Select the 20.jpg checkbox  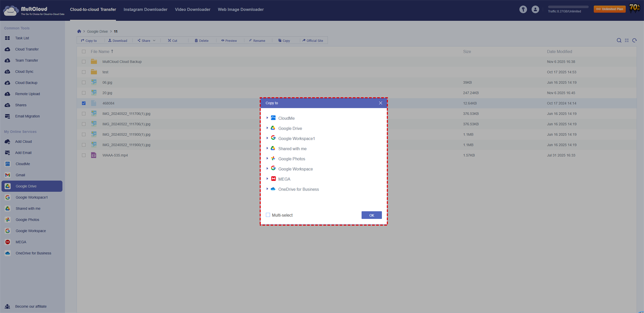click(84, 93)
